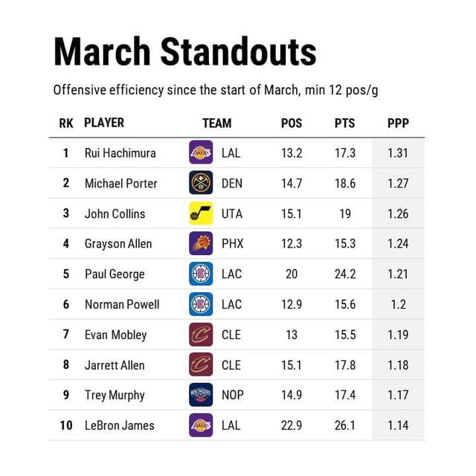
Task: Click the Lakers logo beside Rui Hachimura
Action: pyautogui.click(x=201, y=152)
